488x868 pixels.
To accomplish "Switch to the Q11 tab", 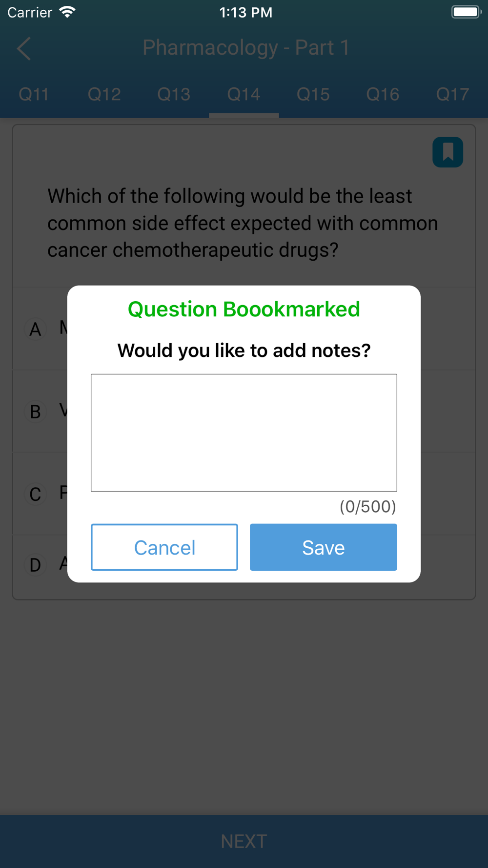I will click(x=34, y=94).
